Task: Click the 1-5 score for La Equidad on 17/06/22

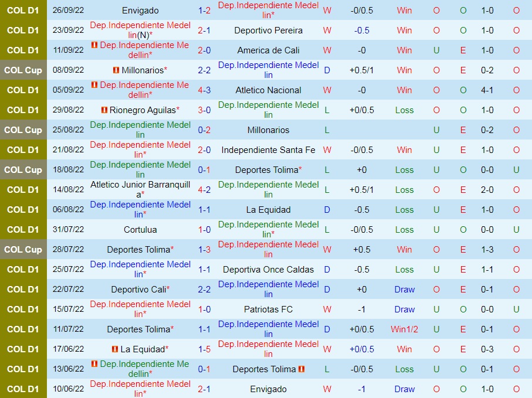Action: click(204, 349)
